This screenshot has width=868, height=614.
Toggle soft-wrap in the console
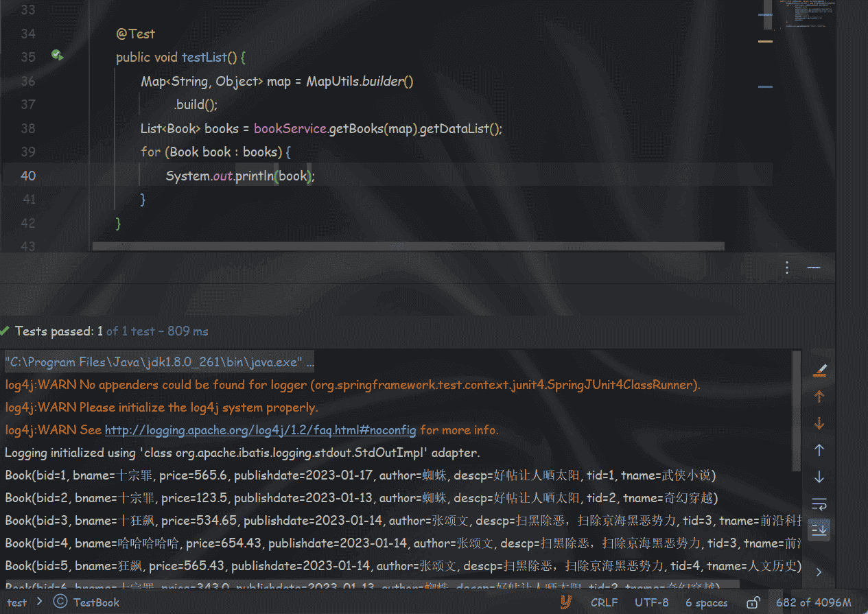coord(819,504)
